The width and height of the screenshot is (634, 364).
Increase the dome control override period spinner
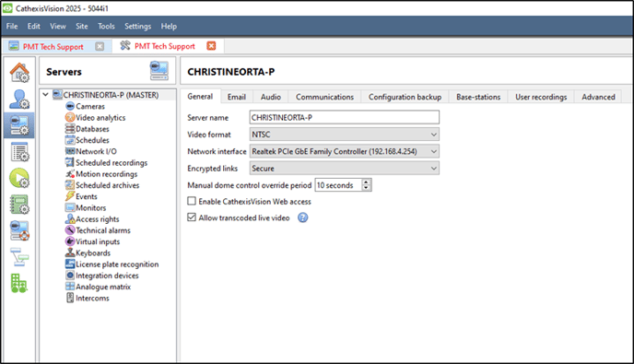pyautogui.click(x=367, y=182)
